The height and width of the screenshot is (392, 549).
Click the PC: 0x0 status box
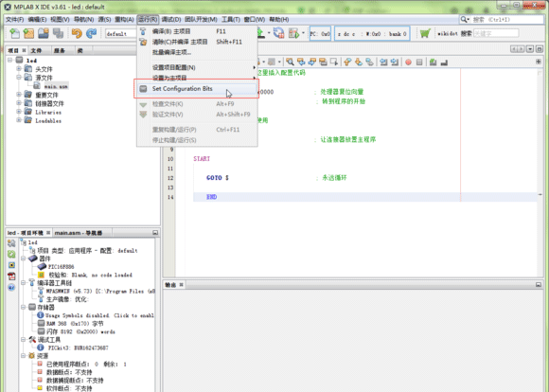point(320,34)
